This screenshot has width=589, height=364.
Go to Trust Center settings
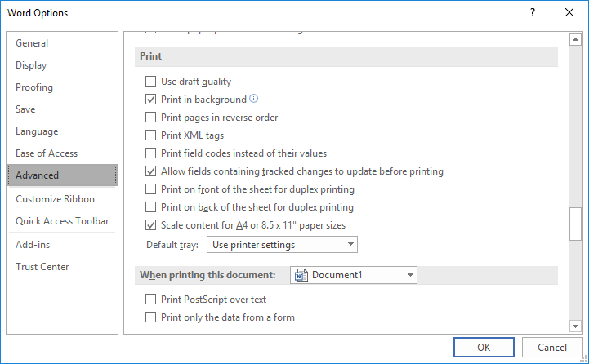click(42, 267)
